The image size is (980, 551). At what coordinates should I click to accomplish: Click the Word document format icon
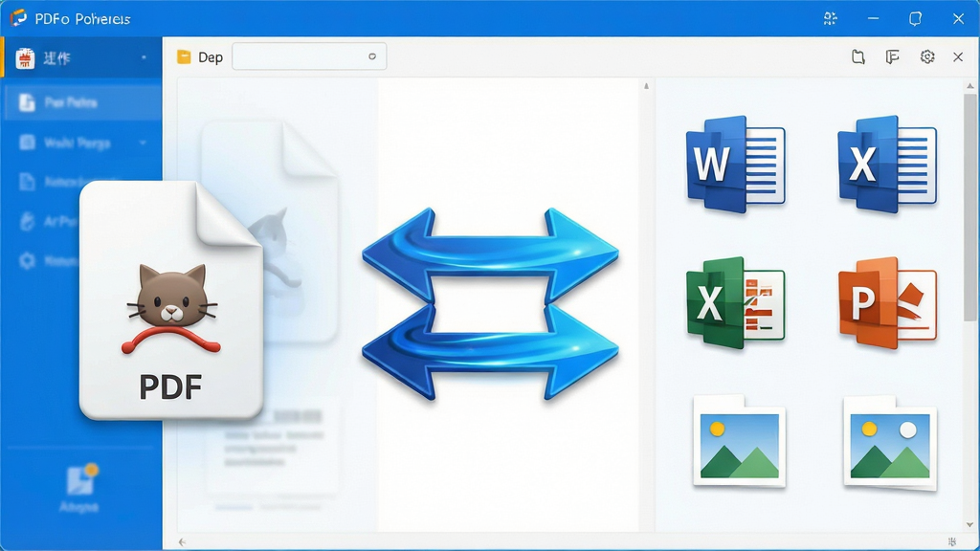(x=736, y=165)
